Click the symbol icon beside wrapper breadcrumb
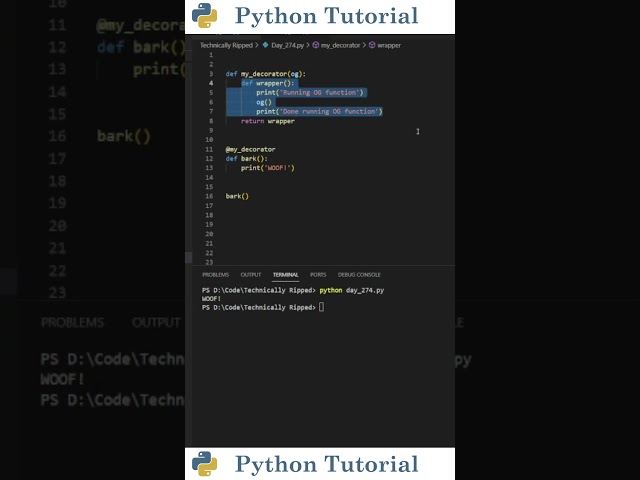The width and height of the screenshot is (640, 480). [x=372, y=45]
